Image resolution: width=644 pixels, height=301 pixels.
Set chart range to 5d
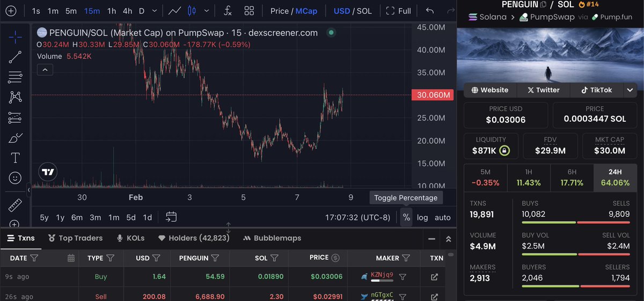(x=130, y=217)
